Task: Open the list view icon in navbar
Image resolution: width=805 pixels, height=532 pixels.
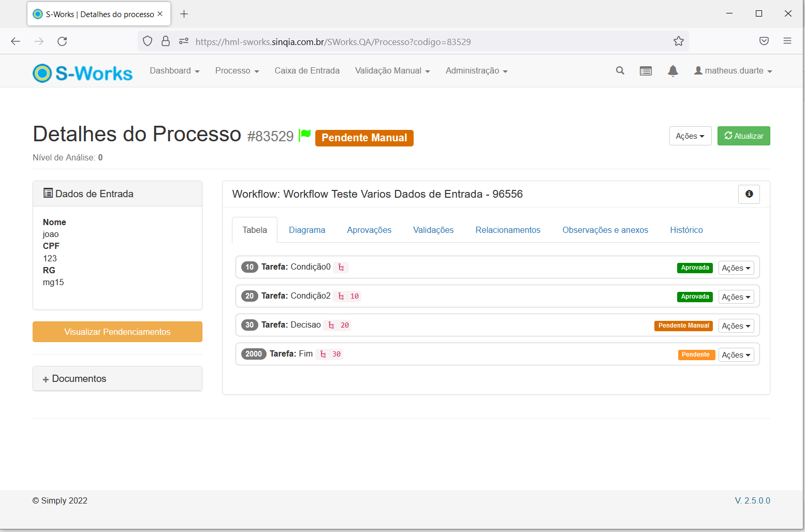Action: tap(646, 71)
